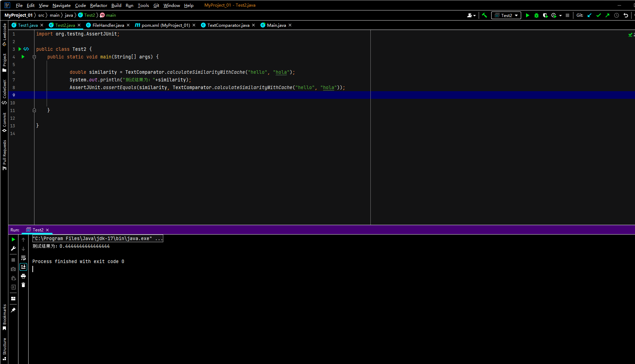Open the Test2 run configuration dropdown
Image resolution: width=635 pixels, height=364 pixels.
(x=506, y=15)
